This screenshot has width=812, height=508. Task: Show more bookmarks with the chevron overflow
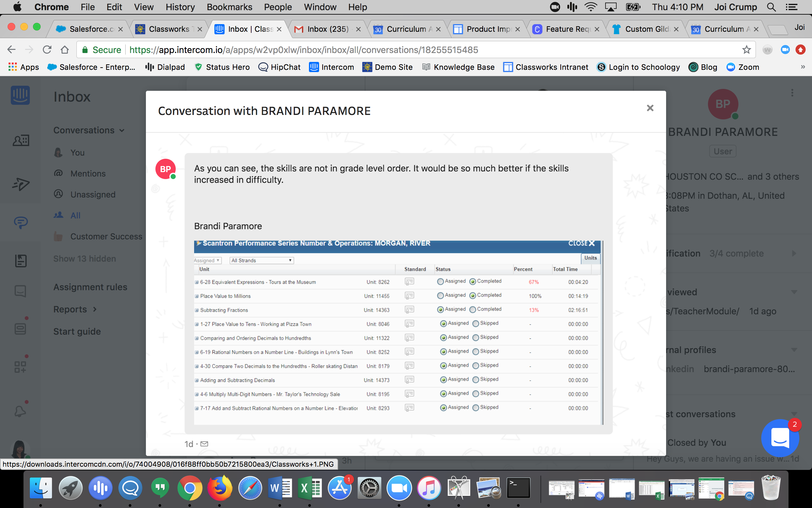802,67
